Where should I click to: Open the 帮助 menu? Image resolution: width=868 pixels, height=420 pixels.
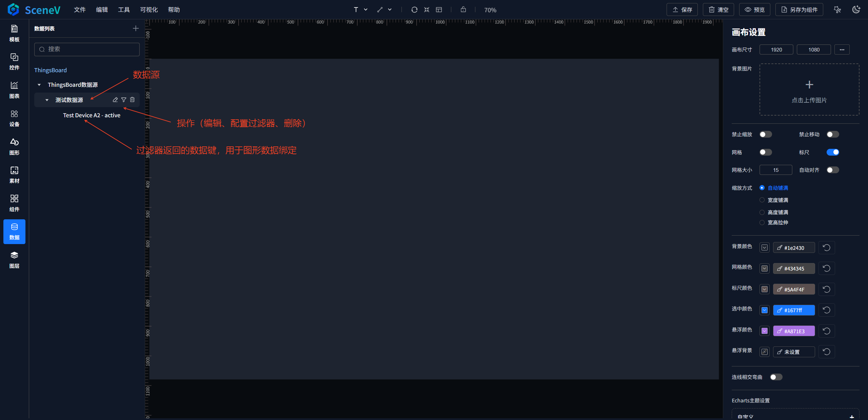(174, 9)
